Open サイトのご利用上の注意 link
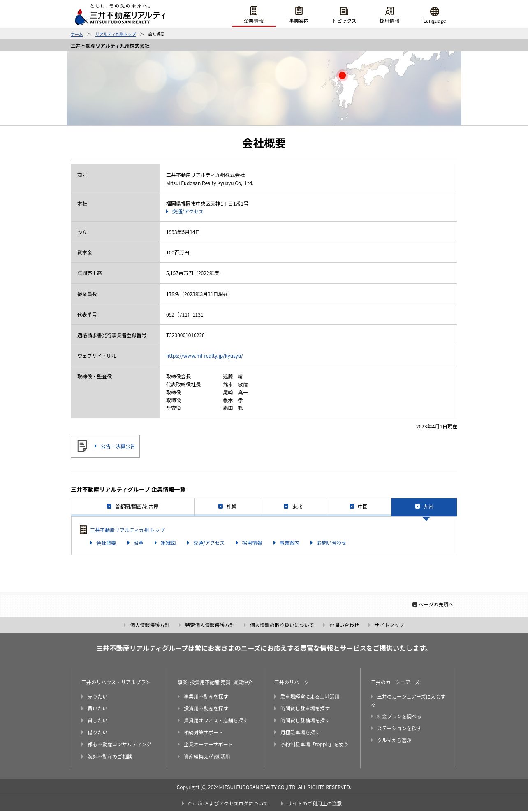528x812 pixels. 315,803
